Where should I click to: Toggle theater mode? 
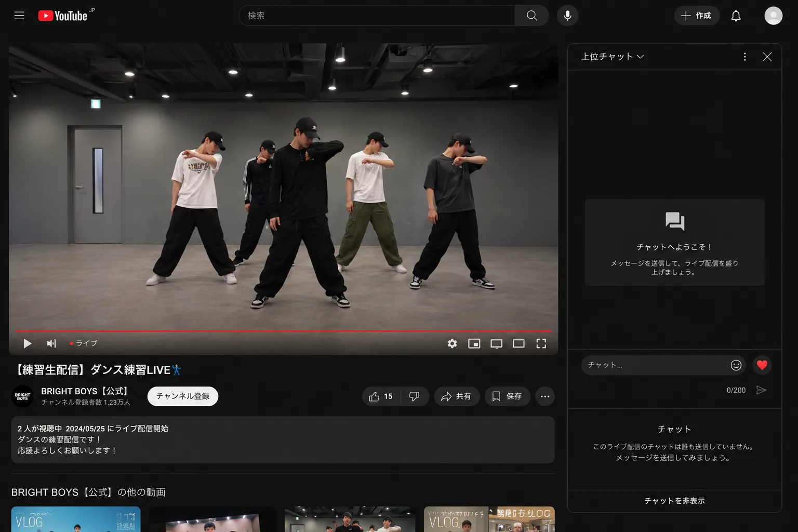(518, 343)
